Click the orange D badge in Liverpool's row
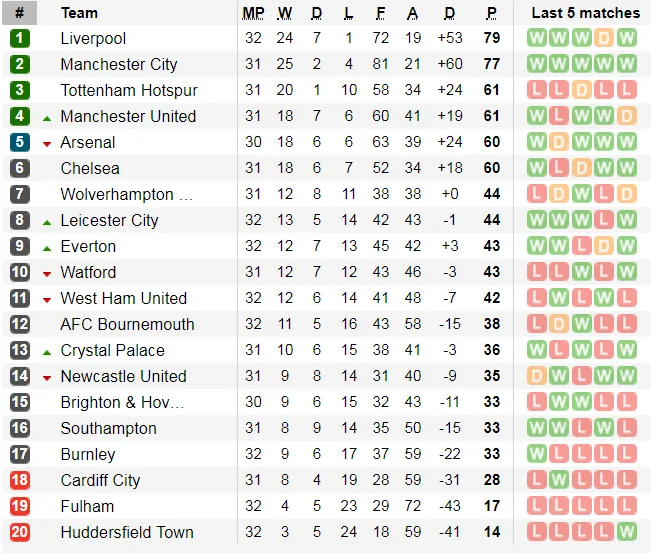 click(604, 38)
